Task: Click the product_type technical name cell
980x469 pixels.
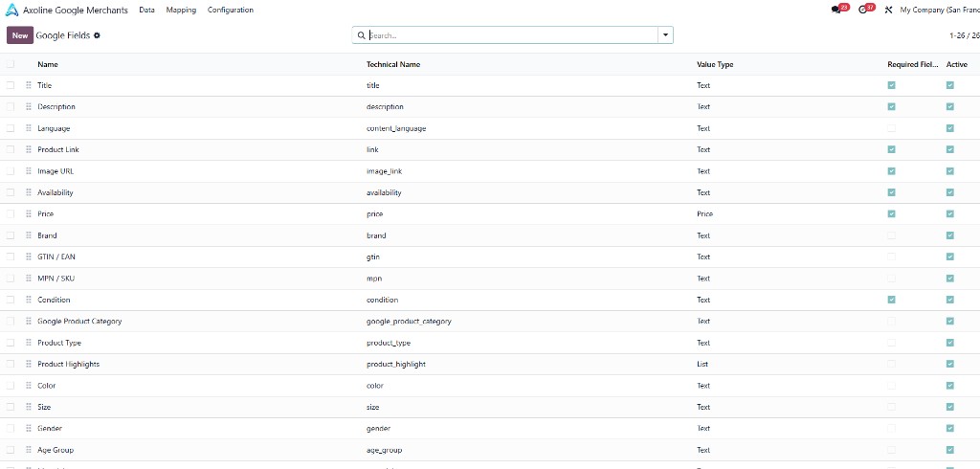Action: point(389,343)
